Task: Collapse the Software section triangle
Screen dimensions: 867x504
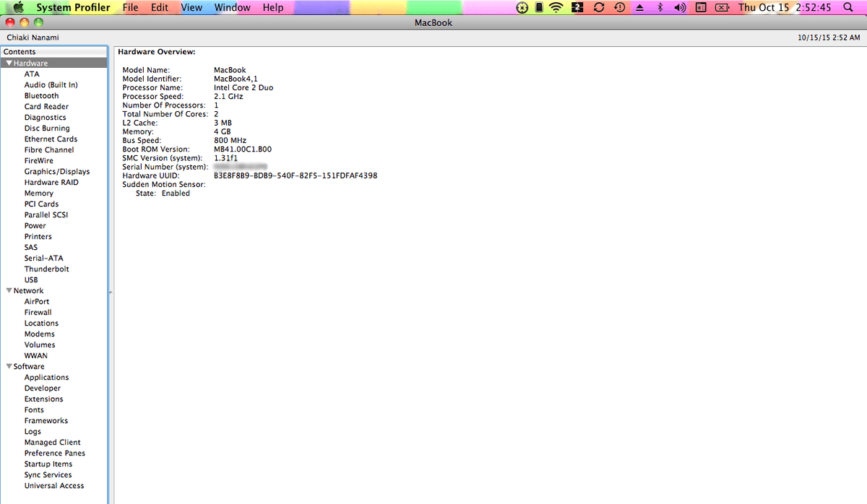Action: 9,367
